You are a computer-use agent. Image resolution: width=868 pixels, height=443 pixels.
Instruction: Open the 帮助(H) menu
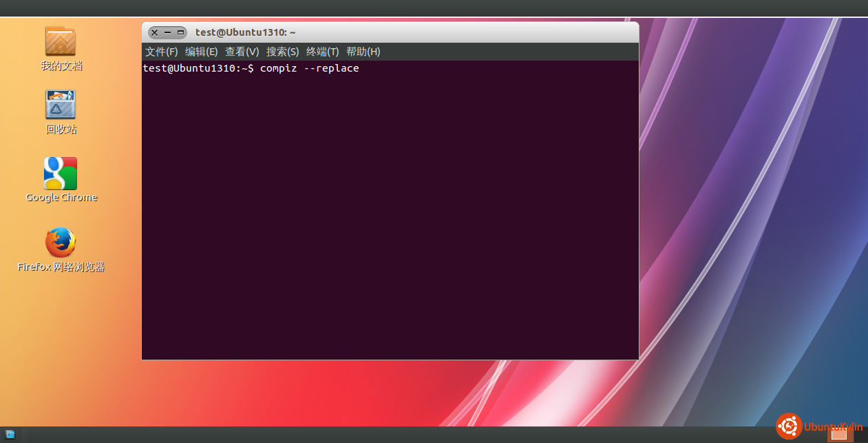(x=363, y=52)
